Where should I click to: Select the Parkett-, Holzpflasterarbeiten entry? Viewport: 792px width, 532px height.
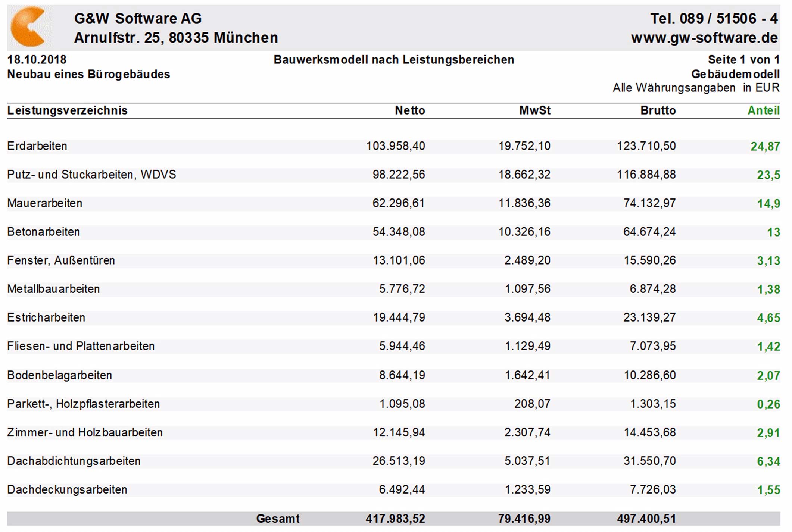[x=84, y=404]
